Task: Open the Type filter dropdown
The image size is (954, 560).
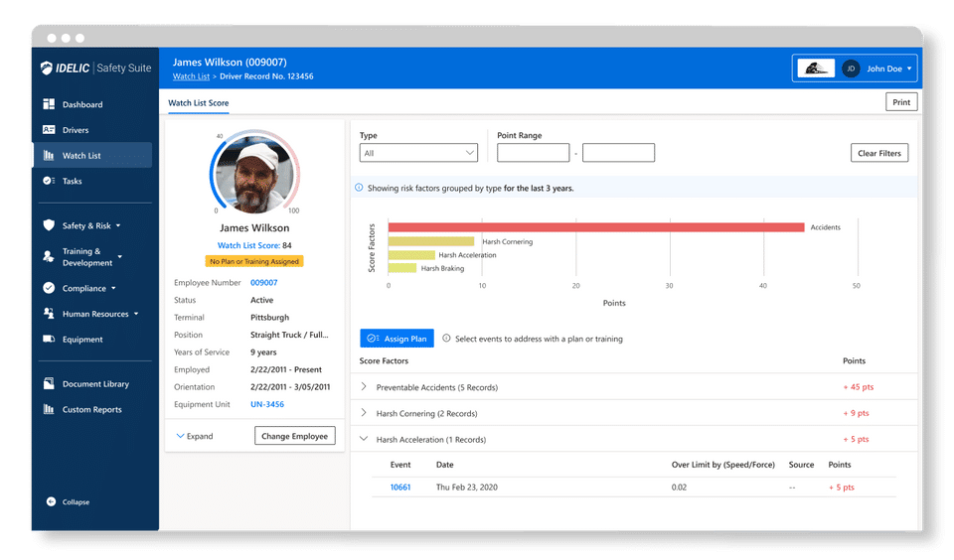Action: (x=418, y=153)
